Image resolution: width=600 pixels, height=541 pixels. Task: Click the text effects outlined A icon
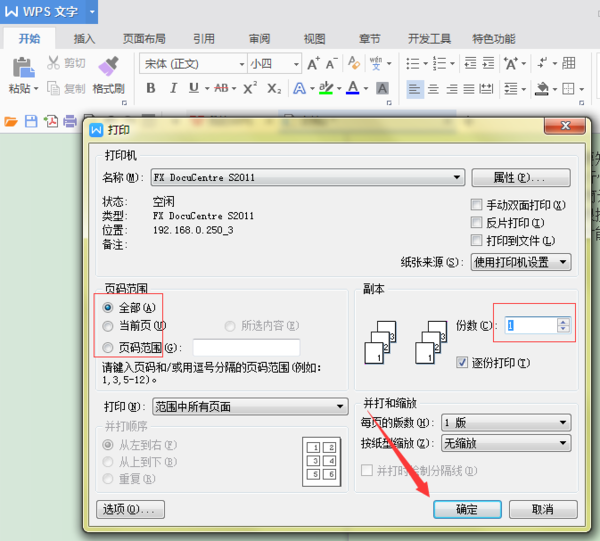point(299,88)
